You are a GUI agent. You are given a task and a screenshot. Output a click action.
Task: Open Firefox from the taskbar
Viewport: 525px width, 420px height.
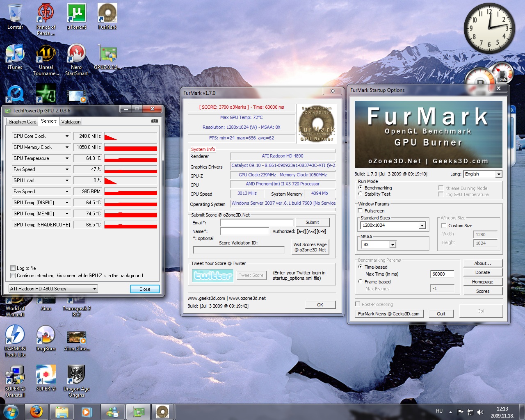36,411
